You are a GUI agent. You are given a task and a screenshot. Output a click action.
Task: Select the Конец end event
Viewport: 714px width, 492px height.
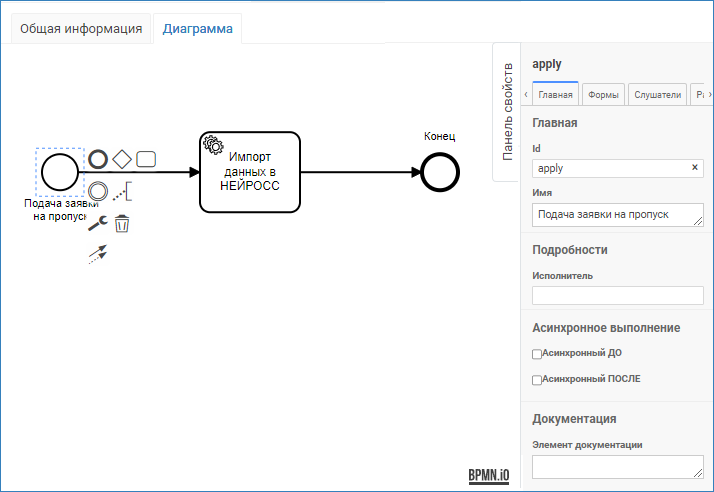pos(440,172)
